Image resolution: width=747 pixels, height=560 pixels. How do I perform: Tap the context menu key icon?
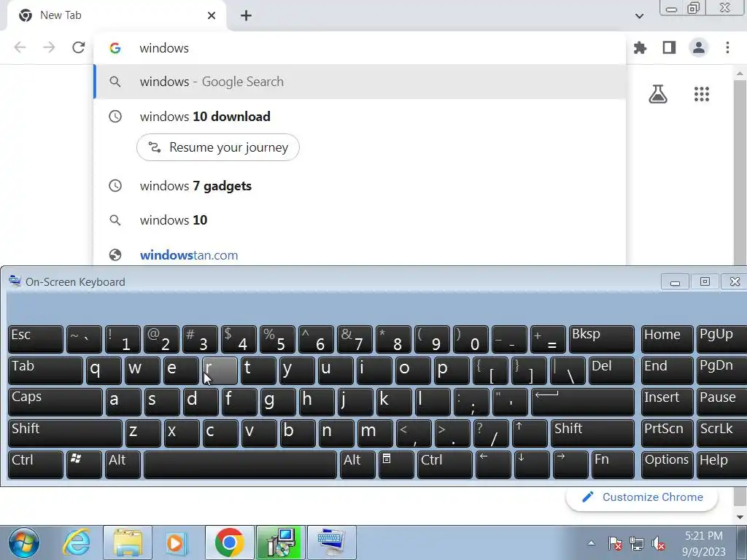(396, 464)
